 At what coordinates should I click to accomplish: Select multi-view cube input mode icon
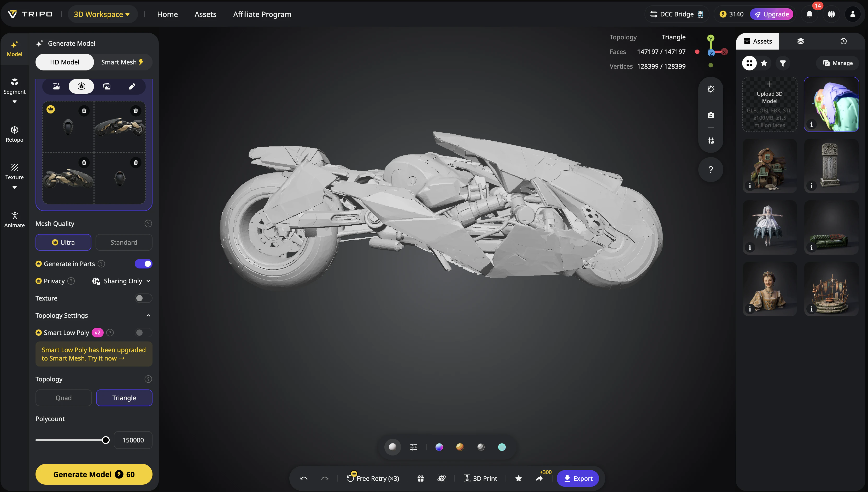(x=81, y=87)
